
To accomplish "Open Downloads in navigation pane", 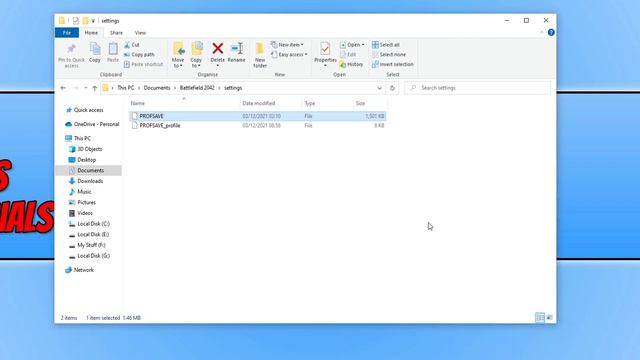I will click(x=90, y=181).
